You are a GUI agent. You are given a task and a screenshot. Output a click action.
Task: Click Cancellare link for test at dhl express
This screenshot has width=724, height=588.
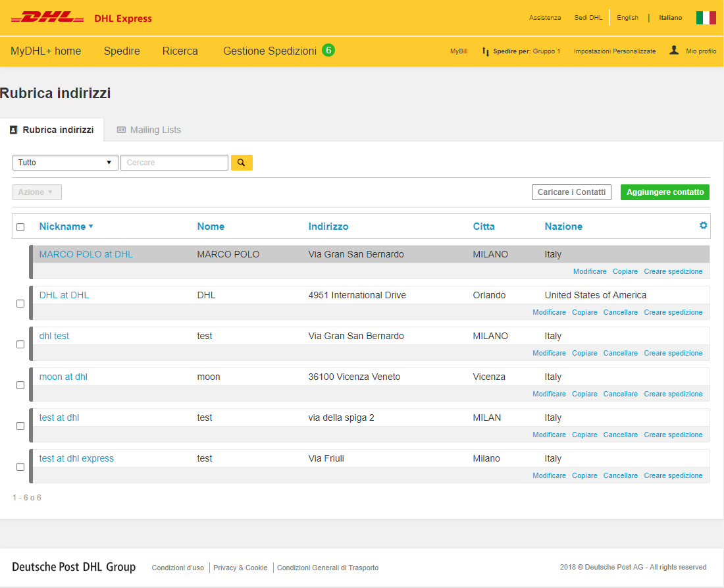click(620, 475)
